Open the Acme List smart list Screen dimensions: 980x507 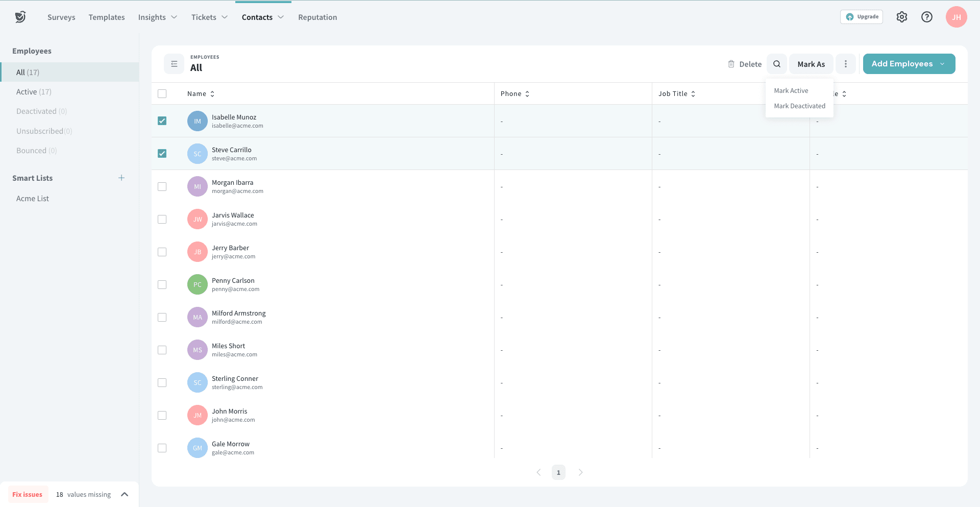click(x=33, y=199)
